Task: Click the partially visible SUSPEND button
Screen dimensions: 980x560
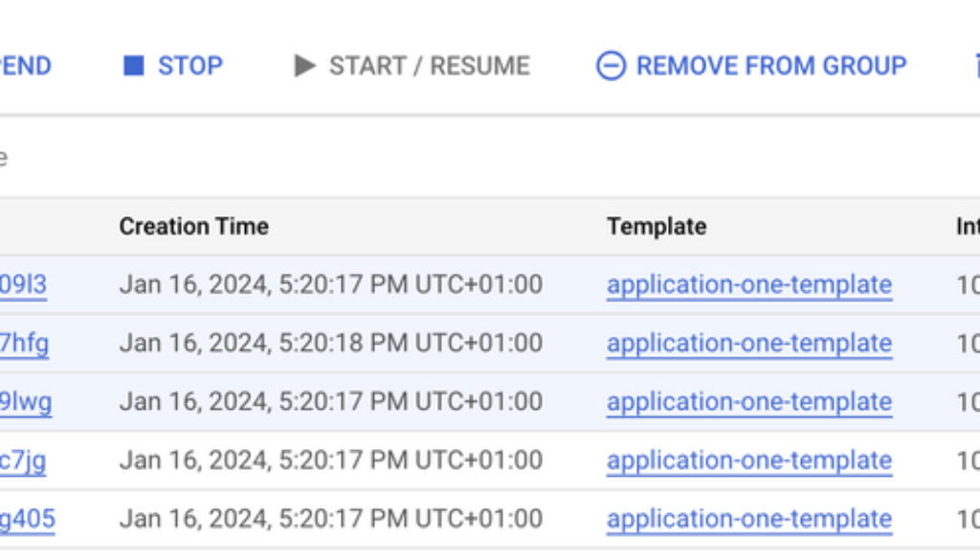Action: click(x=25, y=66)
